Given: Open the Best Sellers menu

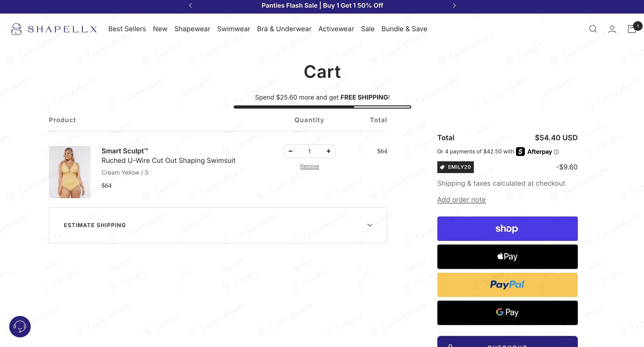Looking at the screenshot, I should [127, 29].
